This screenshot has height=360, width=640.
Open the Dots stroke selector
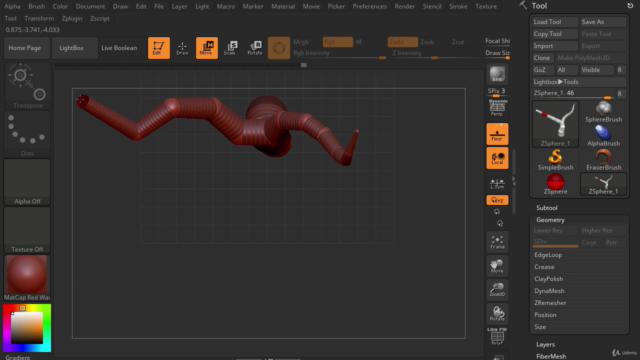pos(28,134)
